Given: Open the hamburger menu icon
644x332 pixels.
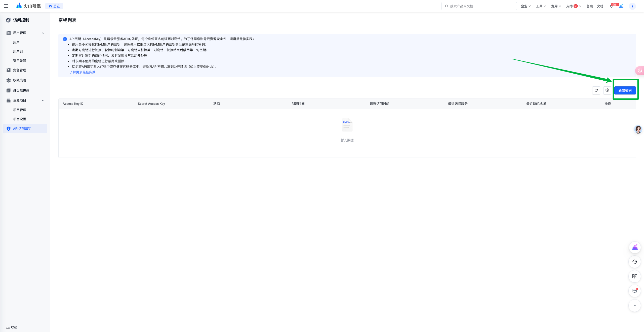Looking at the screenshot, I should tap(6, 6).
